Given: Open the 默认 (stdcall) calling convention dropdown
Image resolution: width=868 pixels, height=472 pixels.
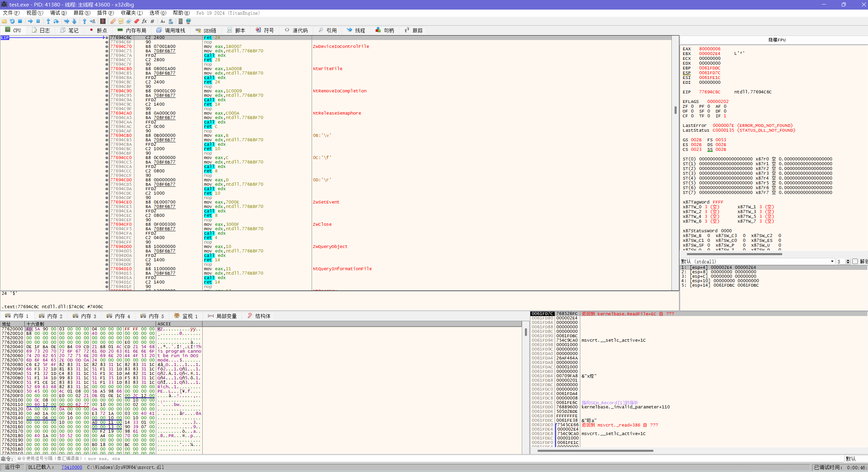Looking at the screenshot, I should click(x=758, y=261).
